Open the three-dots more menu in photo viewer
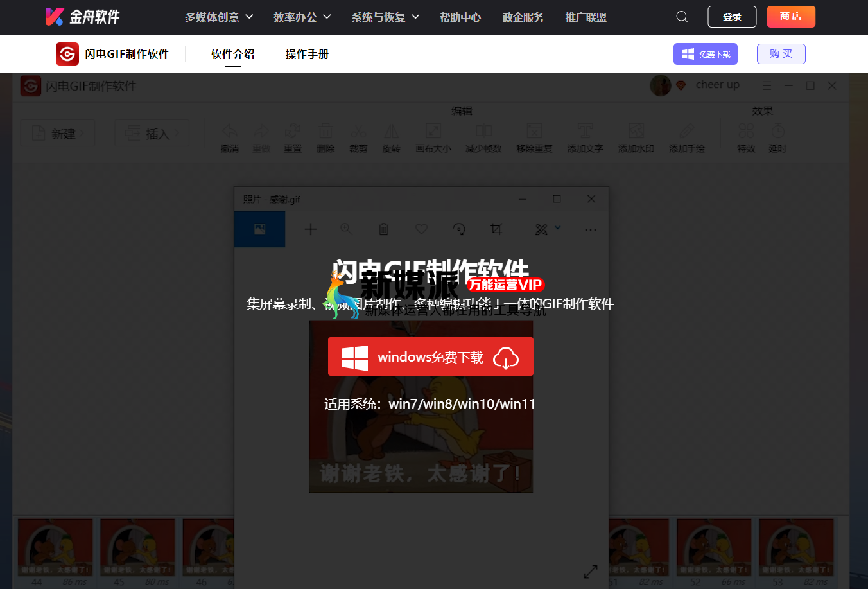 tap(591, 229)
